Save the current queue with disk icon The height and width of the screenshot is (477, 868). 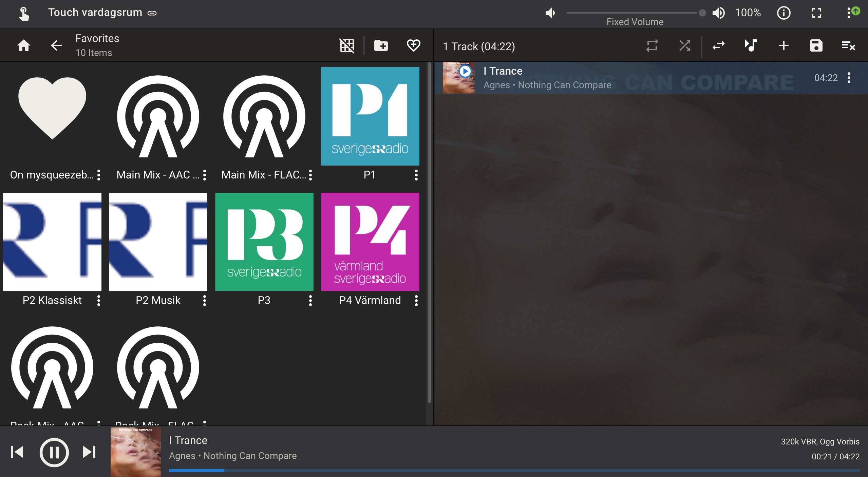click(x=816, y=45)
